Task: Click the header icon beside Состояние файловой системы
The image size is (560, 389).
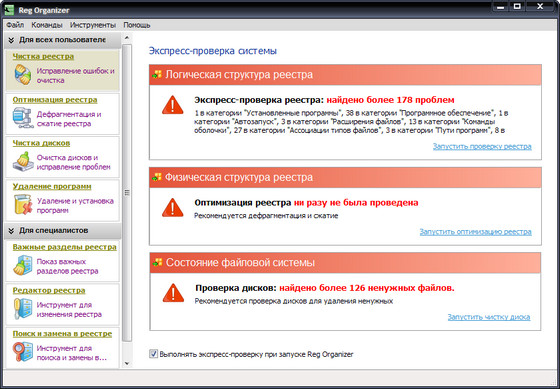Action: pos(157,262)
